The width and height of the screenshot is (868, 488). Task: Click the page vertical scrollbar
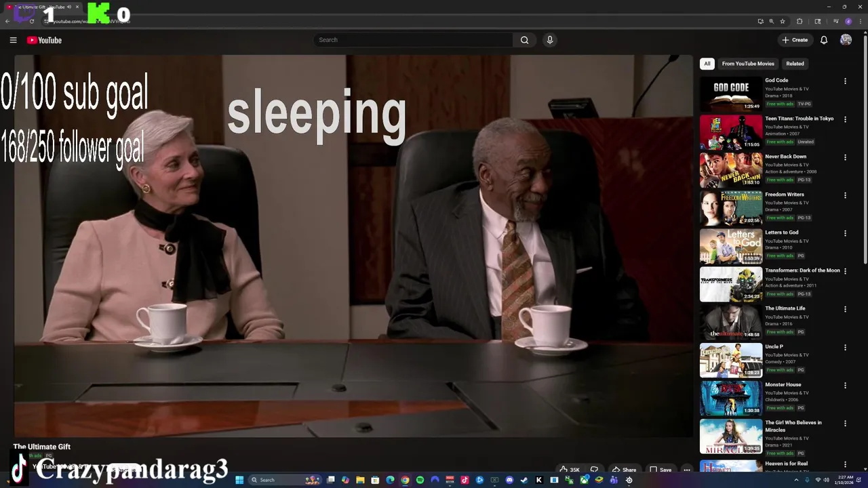click(x=865, y=149)
